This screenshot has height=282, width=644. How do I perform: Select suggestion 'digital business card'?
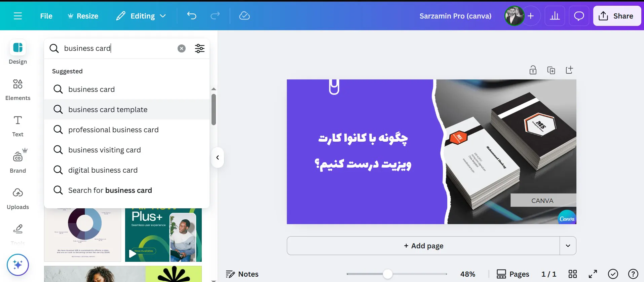pyautogui.click(x=127, y=170)
